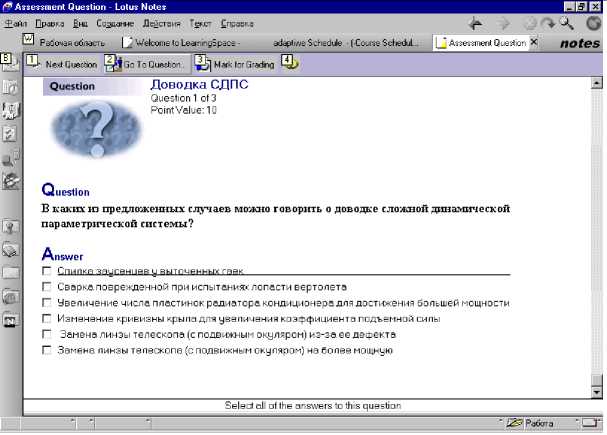This screenshot has width=607, height=435.
Task: Click the checkmark to-do bookmark icon
Action: 10,134
